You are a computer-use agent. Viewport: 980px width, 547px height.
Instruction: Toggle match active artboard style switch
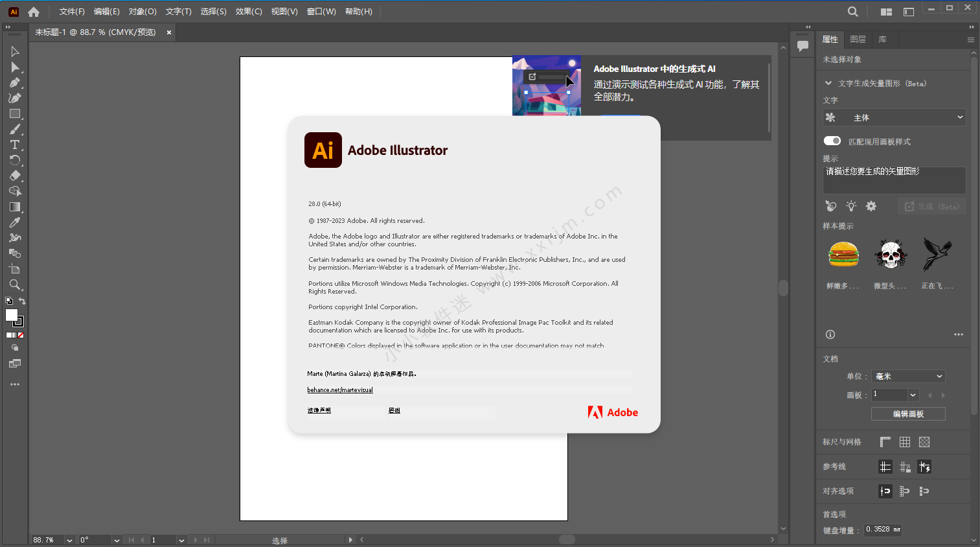click(832, 141)
